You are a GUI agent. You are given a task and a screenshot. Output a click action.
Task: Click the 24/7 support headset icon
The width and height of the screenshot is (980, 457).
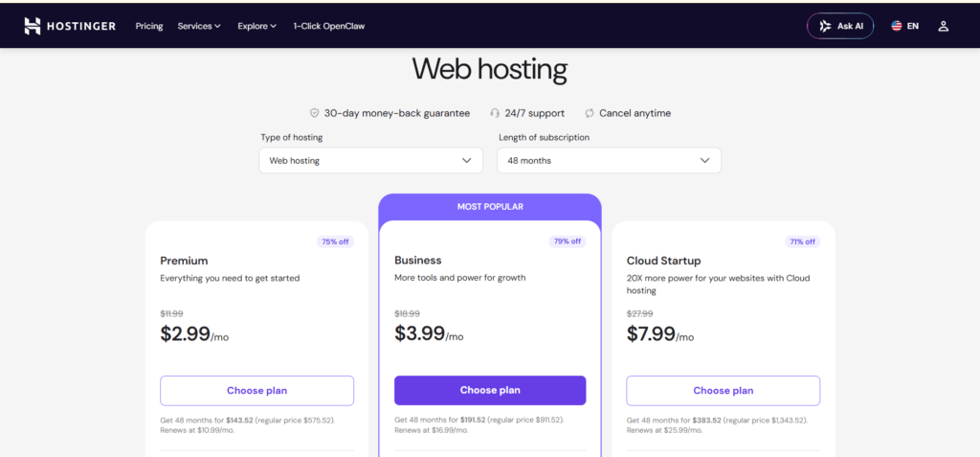[495, 113]
